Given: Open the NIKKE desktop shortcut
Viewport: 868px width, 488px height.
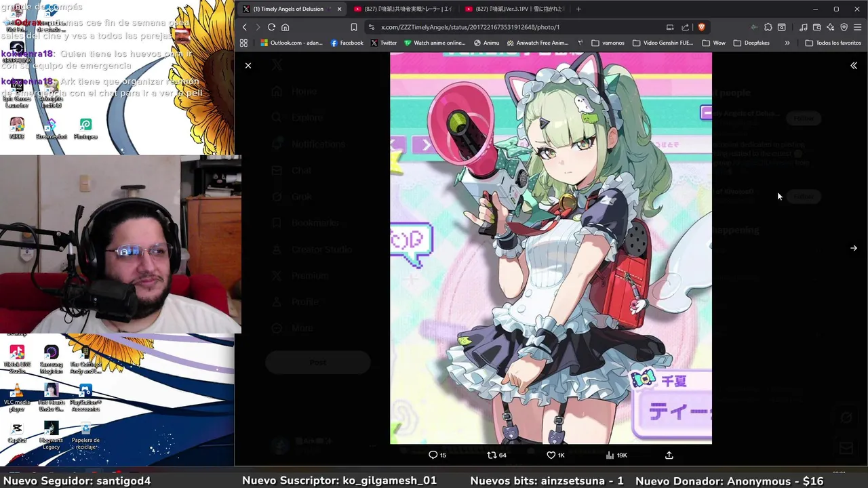Looking at the screenshot, I should [x=17, y=128].
